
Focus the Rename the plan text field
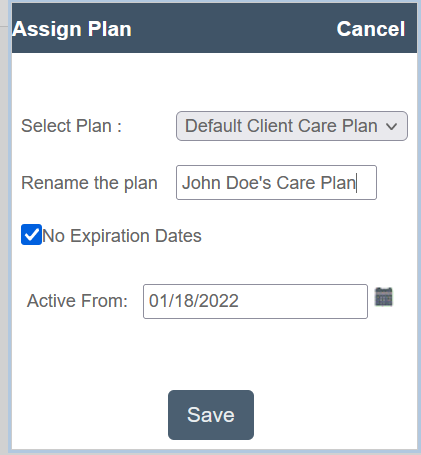click(276, 183)
